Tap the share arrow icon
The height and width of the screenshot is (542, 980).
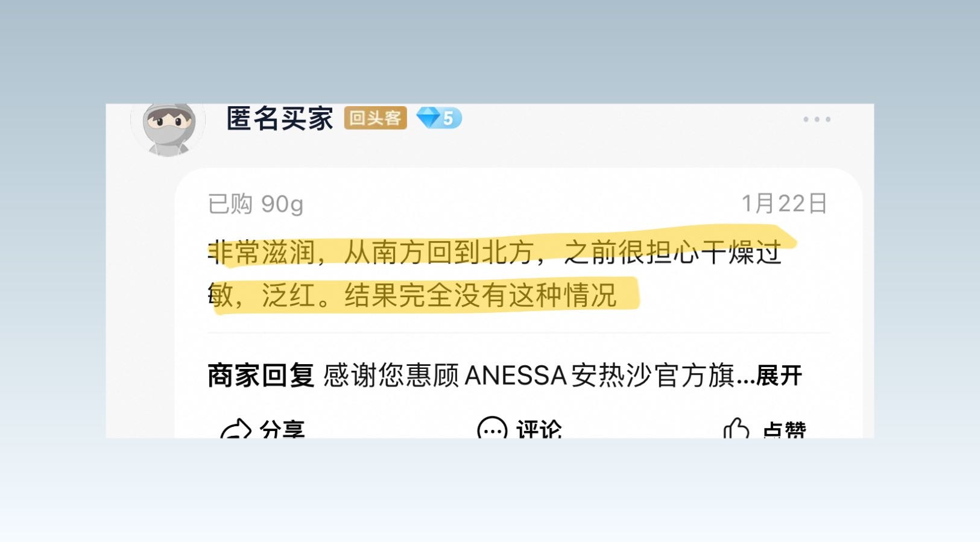pyautogui.click(x=236, y=429)
